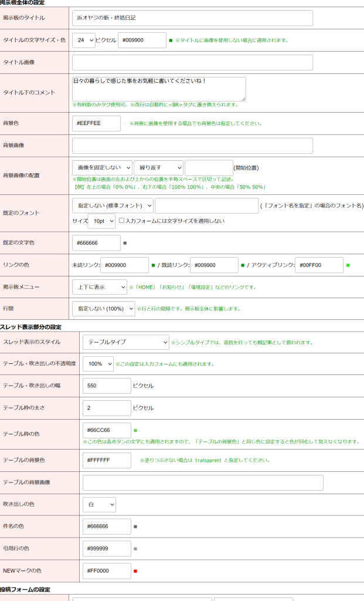
Task: Open the 吹き出しの色 dropdown showing 白
Action: coord(99,505)
